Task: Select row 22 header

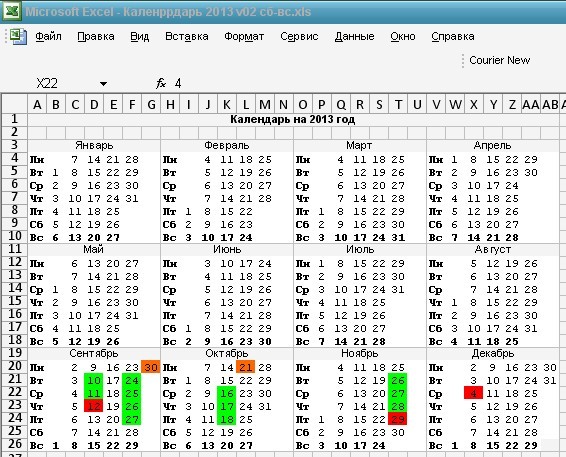Action: click(x=14, y=392)
